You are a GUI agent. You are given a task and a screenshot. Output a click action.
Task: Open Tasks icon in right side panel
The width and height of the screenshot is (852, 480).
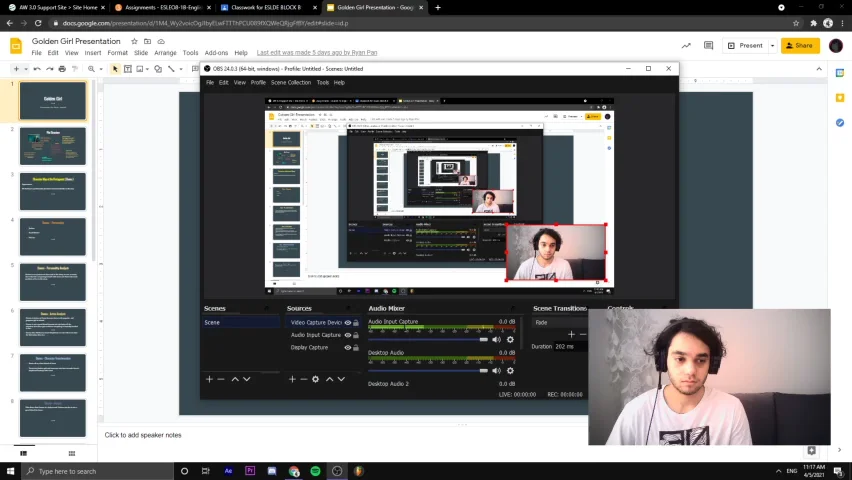pos(840,123)
